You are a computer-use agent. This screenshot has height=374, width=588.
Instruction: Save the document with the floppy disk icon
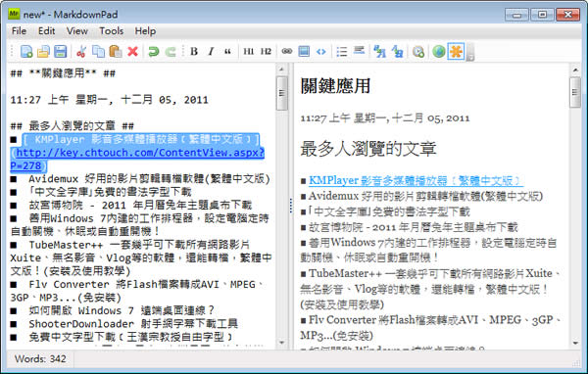click(60, 51)
